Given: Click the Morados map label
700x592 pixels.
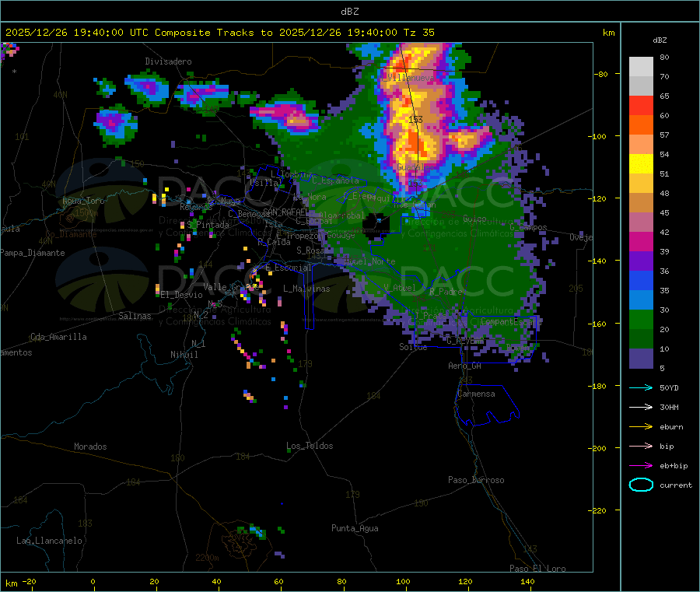Looking at the screenshot, I should pos(90,447).
